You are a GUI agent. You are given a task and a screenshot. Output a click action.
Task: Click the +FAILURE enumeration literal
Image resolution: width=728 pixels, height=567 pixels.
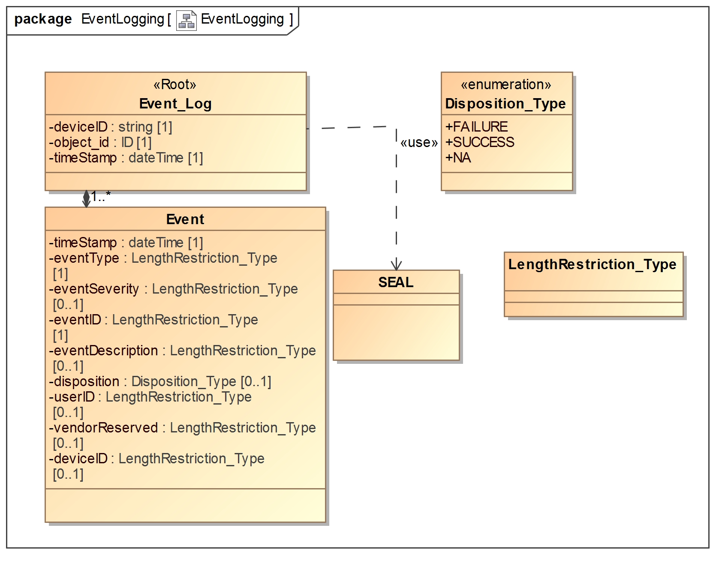476,127
